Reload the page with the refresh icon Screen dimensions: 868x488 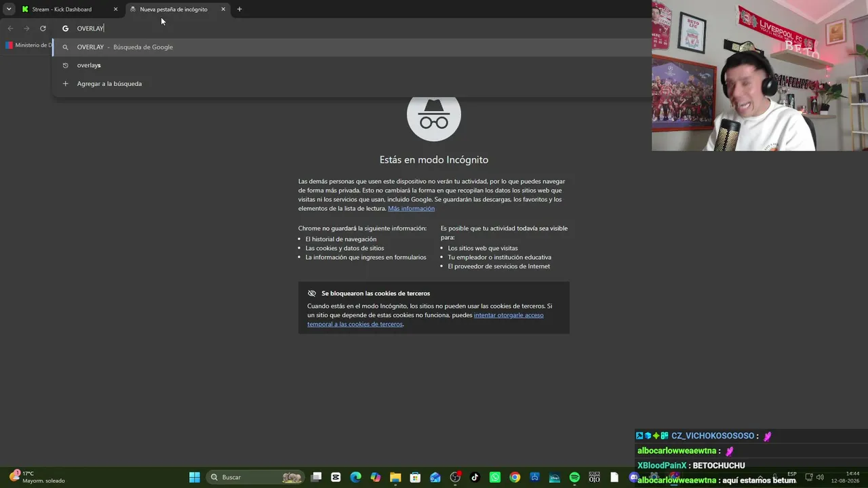43,28
